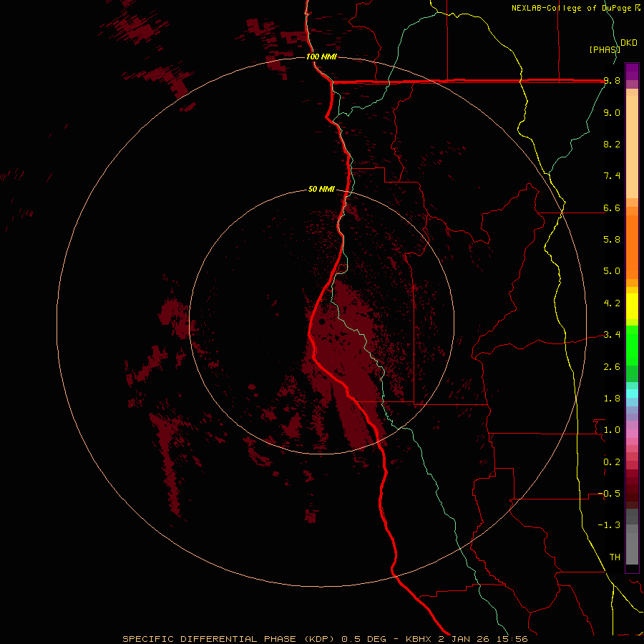Pick the gray band at the scale bottom

click(632, 546)
